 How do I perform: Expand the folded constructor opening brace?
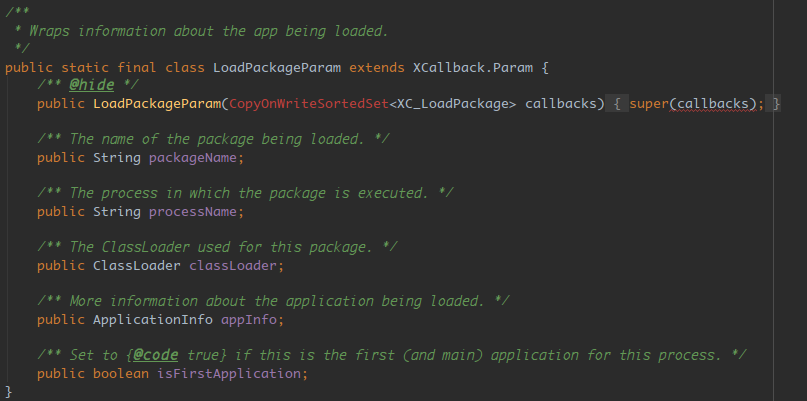click(617, 104)
